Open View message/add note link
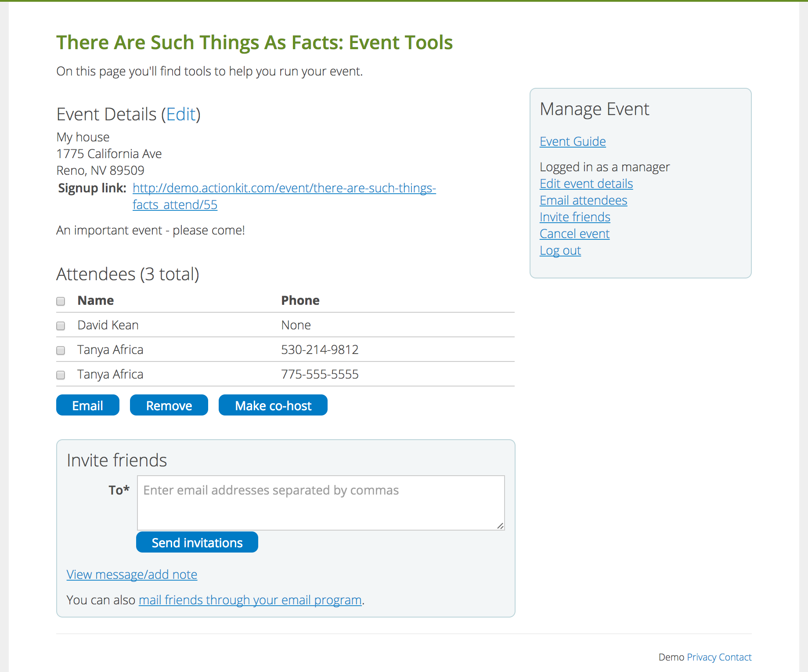Viewport: 808px width, 672px height. click(x=132, y=574)
